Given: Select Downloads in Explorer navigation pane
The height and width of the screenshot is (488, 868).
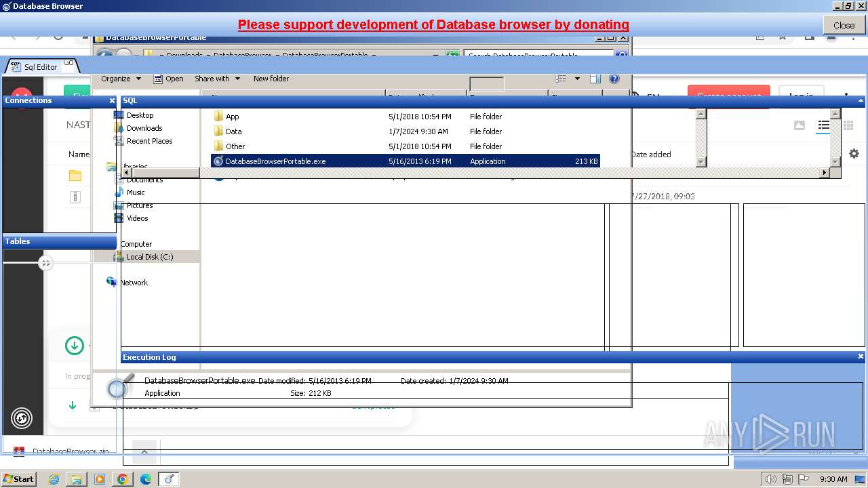Looking at the screenshot, I should coord(144,128).
